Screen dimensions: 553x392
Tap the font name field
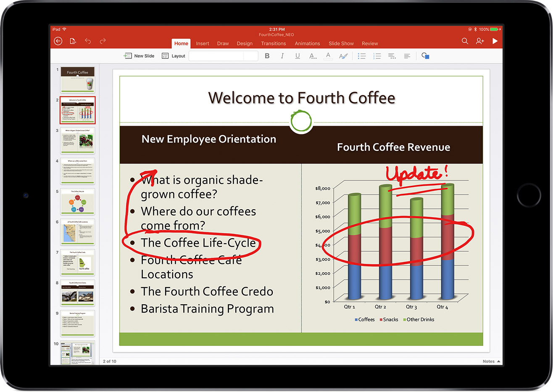216,56
